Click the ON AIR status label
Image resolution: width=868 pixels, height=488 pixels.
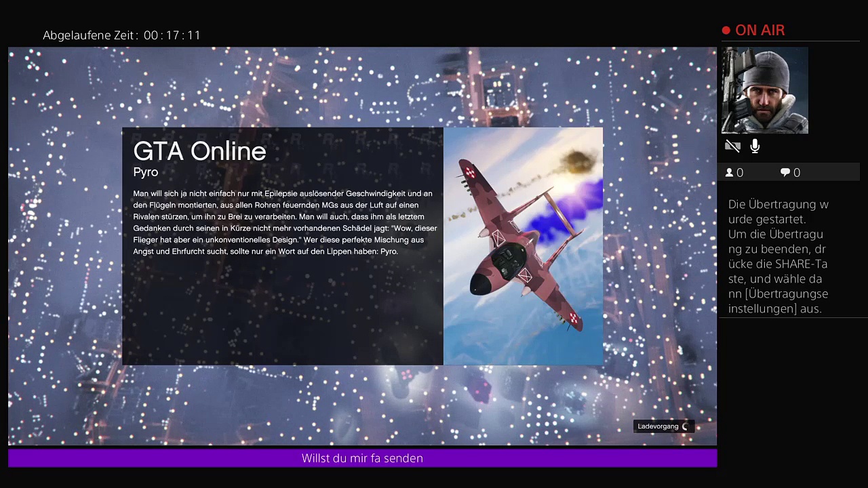click(x=759, y=30)
